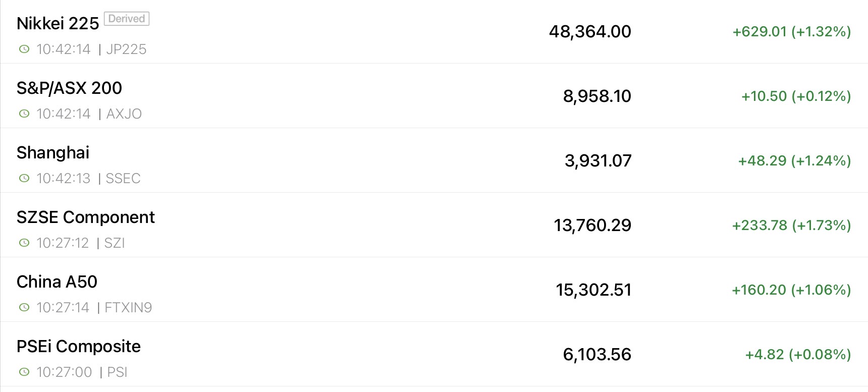The height and width of the screenshot is (392, 868).
Task: Click the clock icon in Shanghai row
Action: coord(24,178)
